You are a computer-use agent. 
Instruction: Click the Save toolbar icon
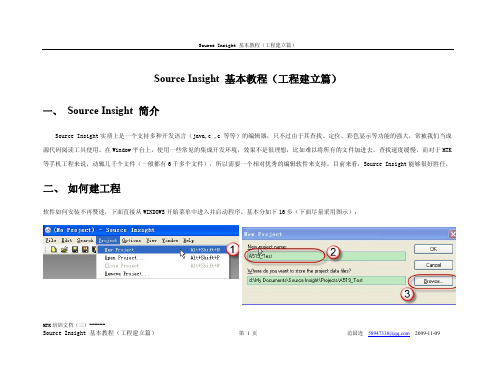click(75, 249)
